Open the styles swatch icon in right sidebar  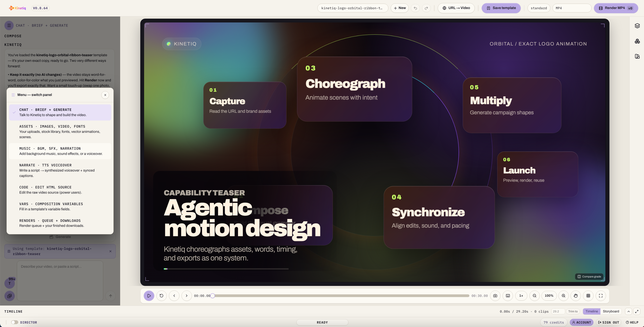point(637,56)
